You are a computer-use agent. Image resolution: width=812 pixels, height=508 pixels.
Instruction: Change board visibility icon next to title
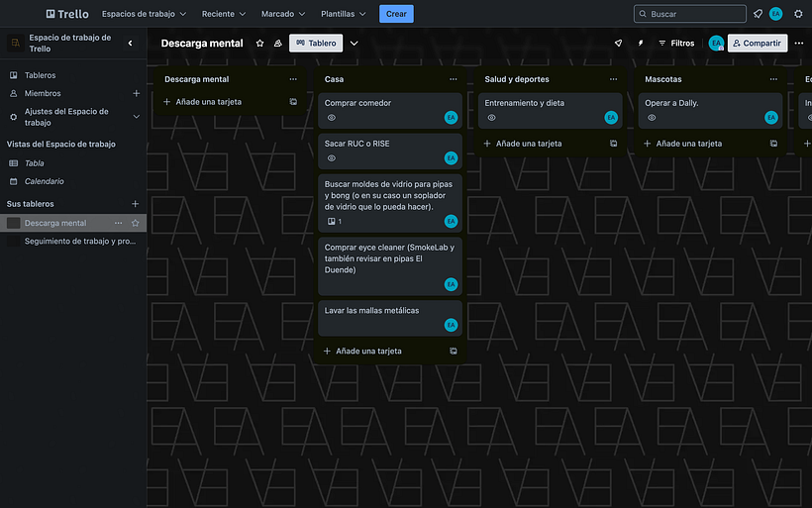[278, 44]
